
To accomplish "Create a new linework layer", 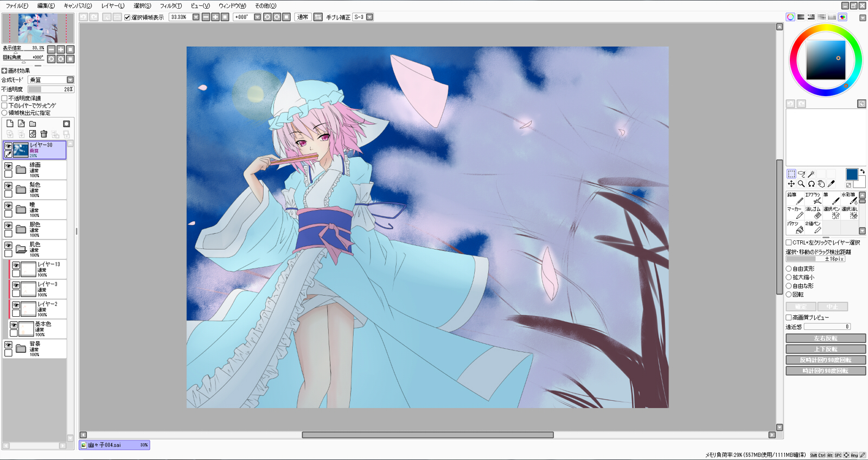I will pos(21,124).
